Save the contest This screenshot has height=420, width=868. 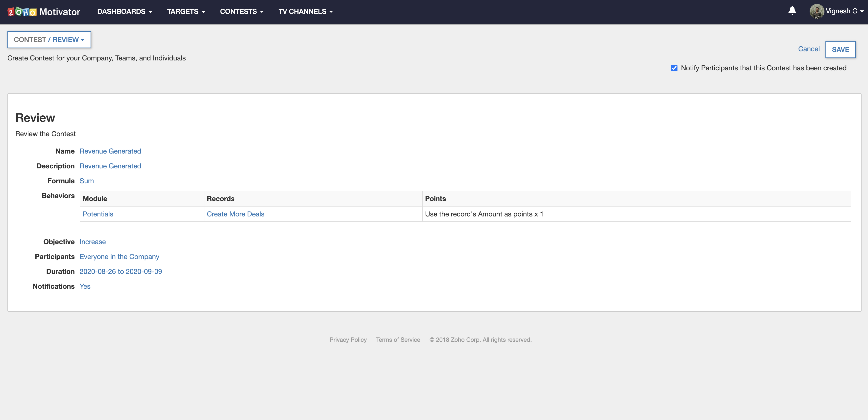[x=840, y=50]
